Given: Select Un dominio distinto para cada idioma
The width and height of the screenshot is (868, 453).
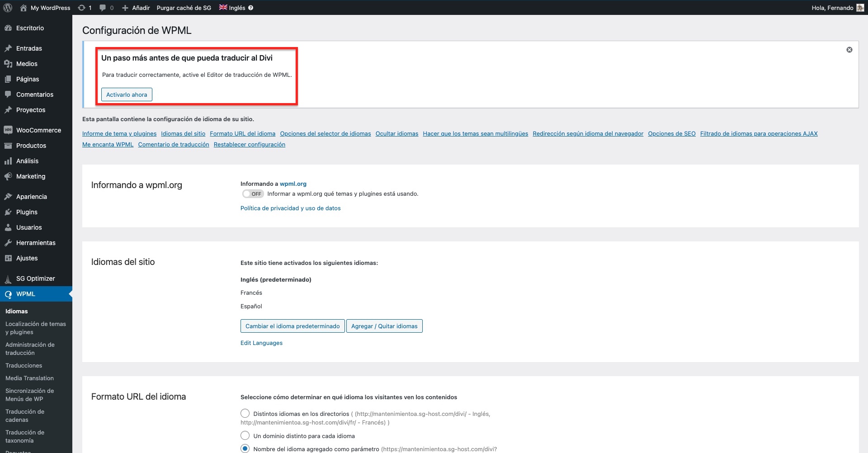Looking at the screenshot, I should coord(245,435).
